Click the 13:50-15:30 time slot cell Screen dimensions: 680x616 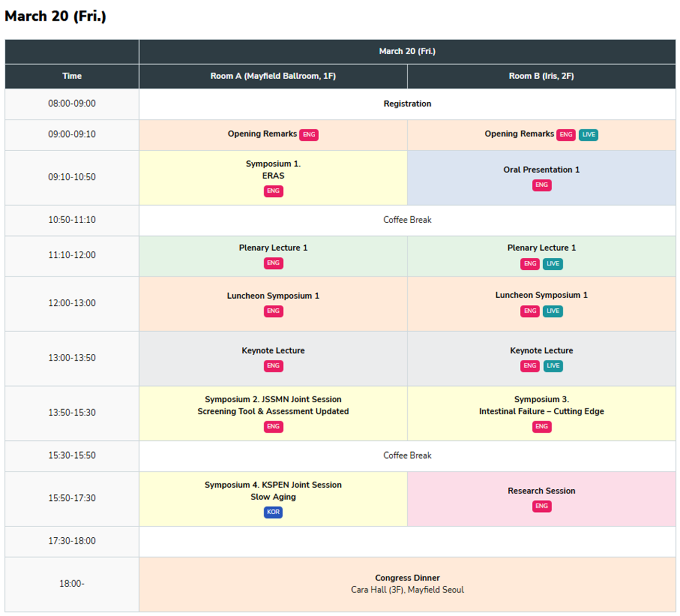pos(72,412)
